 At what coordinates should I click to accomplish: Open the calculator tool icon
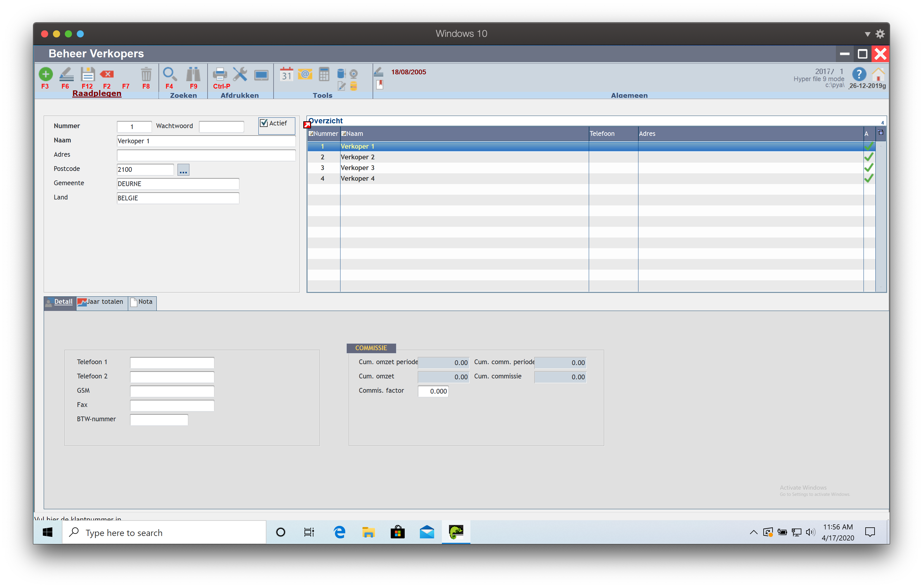click(324, 74)
